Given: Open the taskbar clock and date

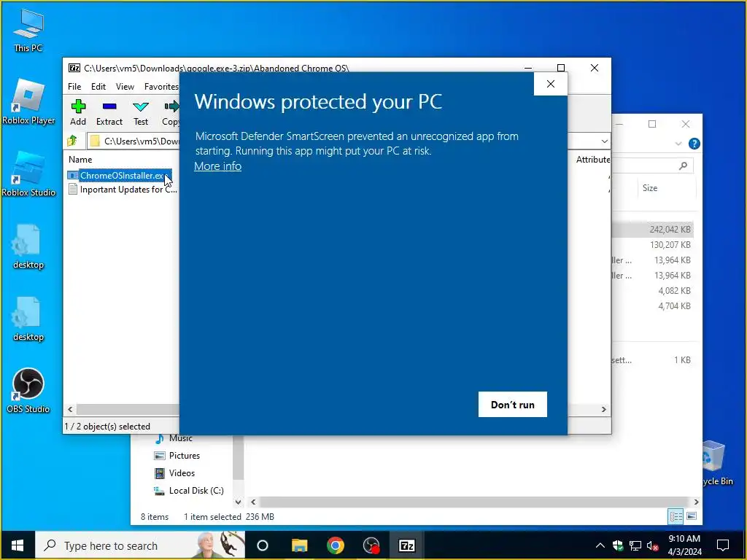Looking at the screenshot, I should point(684,545).
